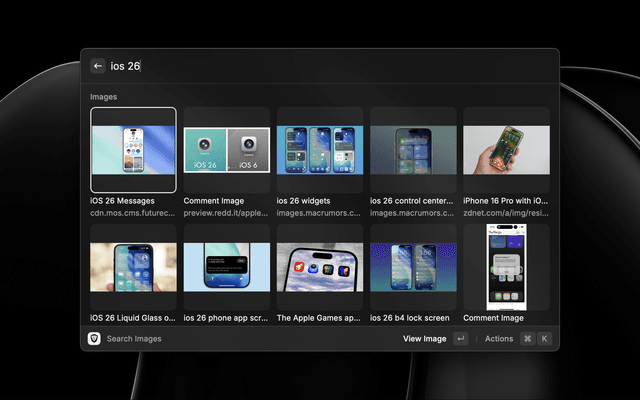Select the iOS 26 Messages thumbnail
Viewport: 640px width, 400px height.
[x=133, y=150]
